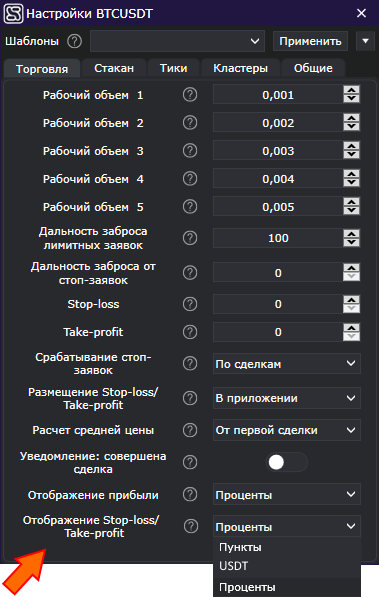379x597 pixels.
Task: Show help for Расчет средней цены
Action: [190, 430]
